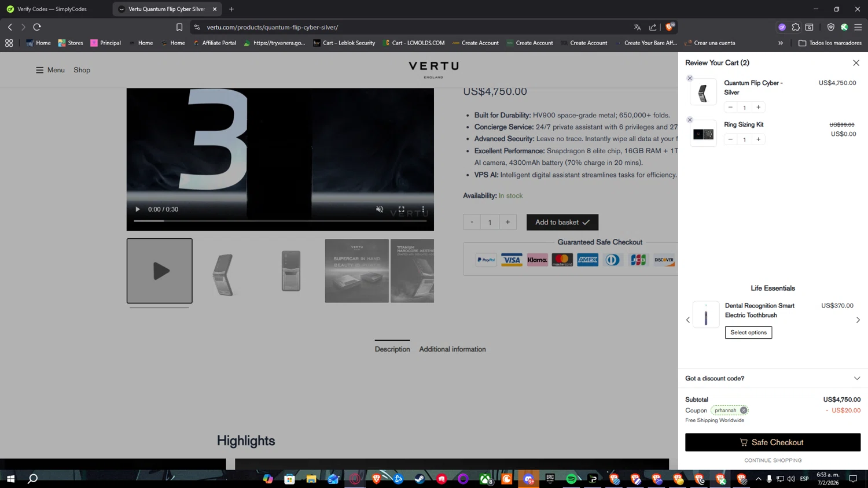Open the Shop menu

(82, 70)
